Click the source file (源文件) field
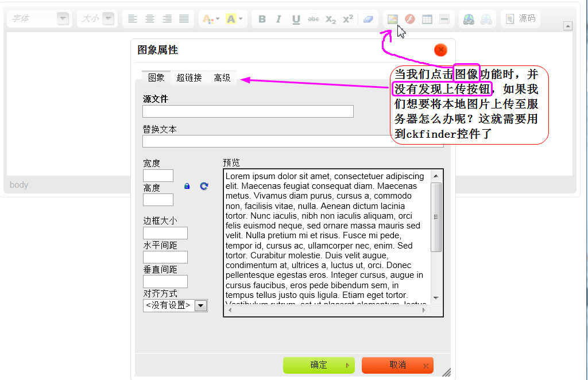Image resolution: width=588 pixels, height=380 pixels. click(248, 111)
